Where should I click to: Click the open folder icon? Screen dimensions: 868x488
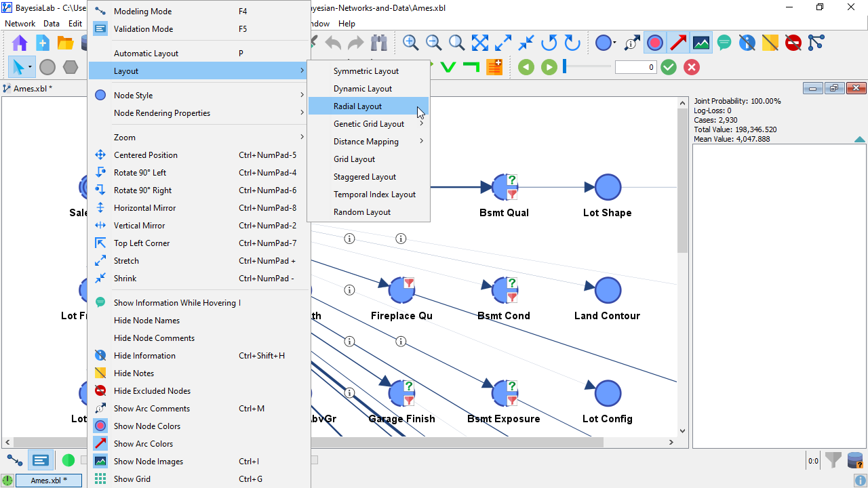click(65, 43)
